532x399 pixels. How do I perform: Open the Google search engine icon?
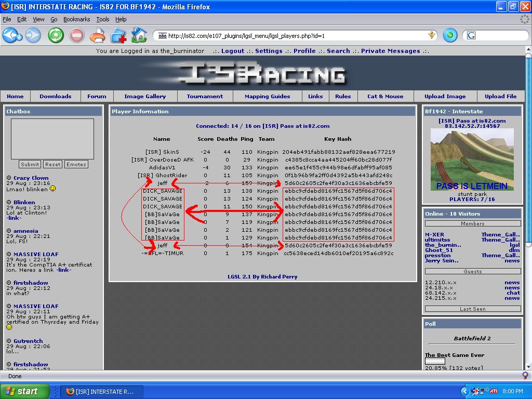pos(471,35)
